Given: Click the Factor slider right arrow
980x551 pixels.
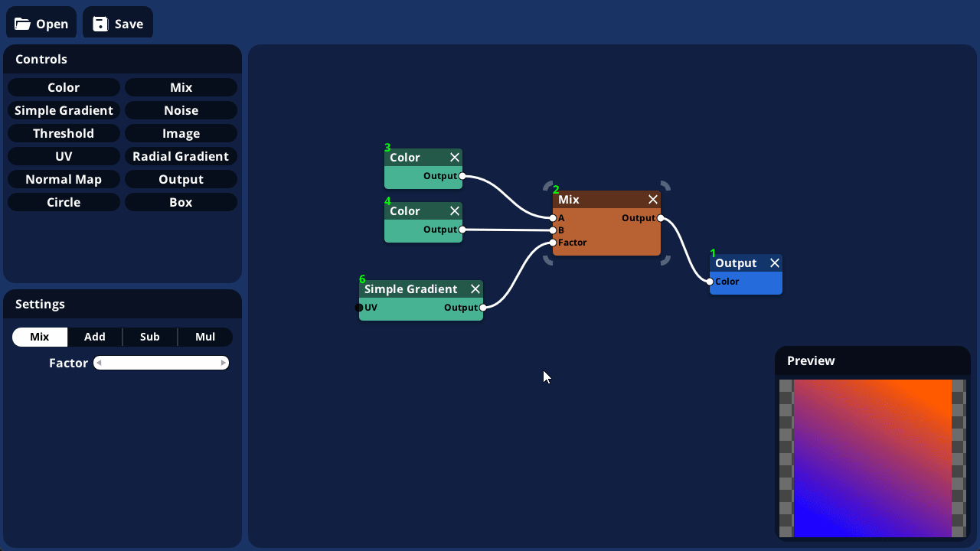Looking at the screenshot, I should pyautogui.click(x=224, y=363).
